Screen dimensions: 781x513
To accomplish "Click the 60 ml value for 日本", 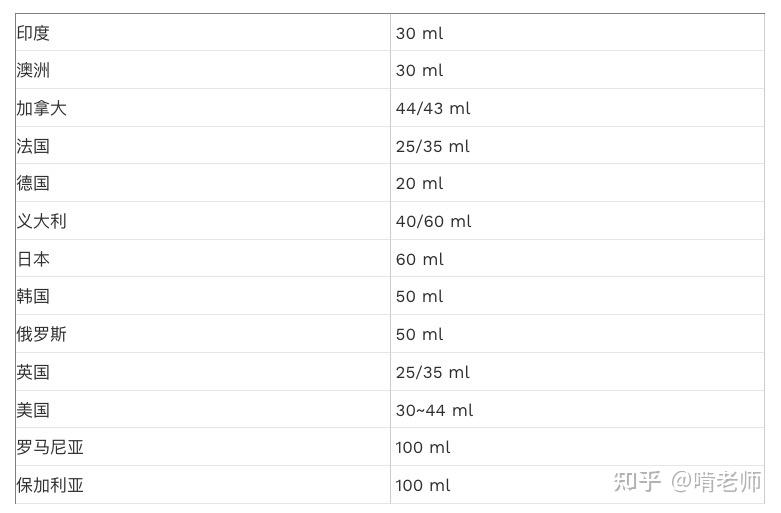I will tap(419, 259).
